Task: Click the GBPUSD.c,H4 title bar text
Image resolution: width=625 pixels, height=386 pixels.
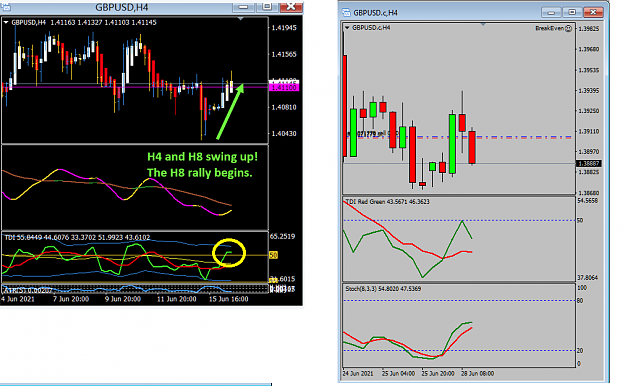Action: coord(375,13)
